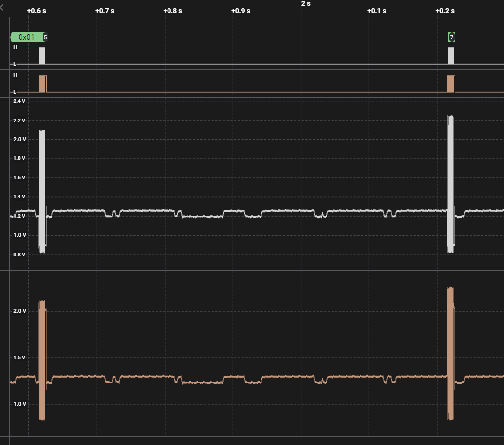Click the L level label on the second digital channel

[14, 92]
